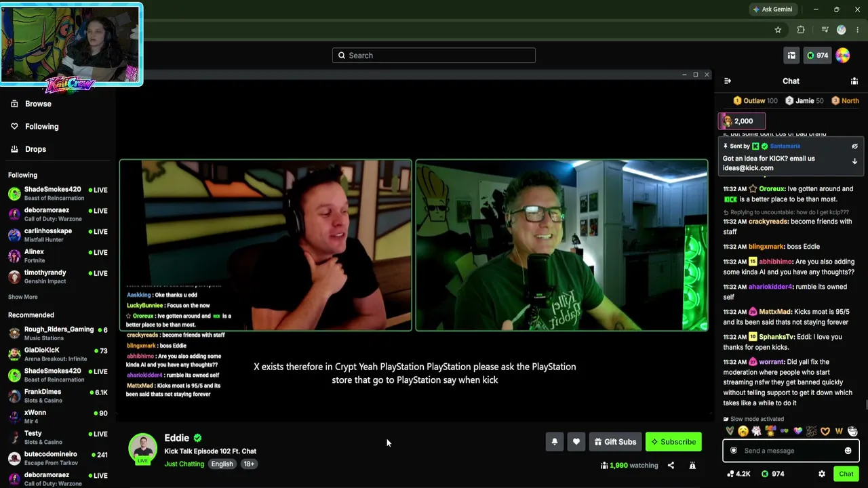This screenshot has height=488, width=868.
Task: Click the Gift Subs button
Action: pyautogui.click(x=615, y=442)
